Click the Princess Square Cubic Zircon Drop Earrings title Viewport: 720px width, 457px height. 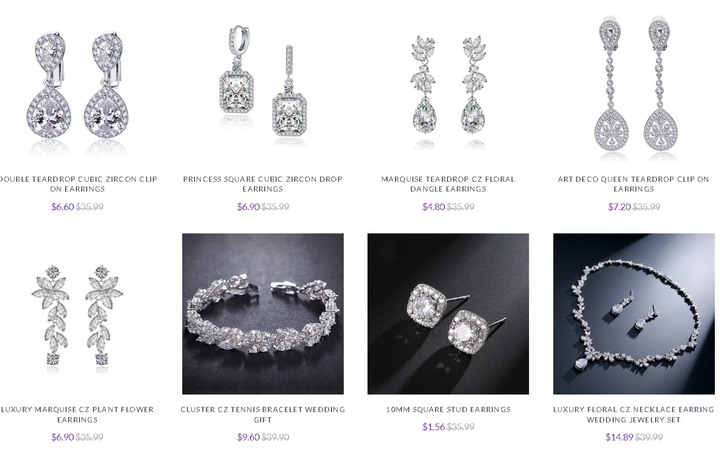coord(263,184)
